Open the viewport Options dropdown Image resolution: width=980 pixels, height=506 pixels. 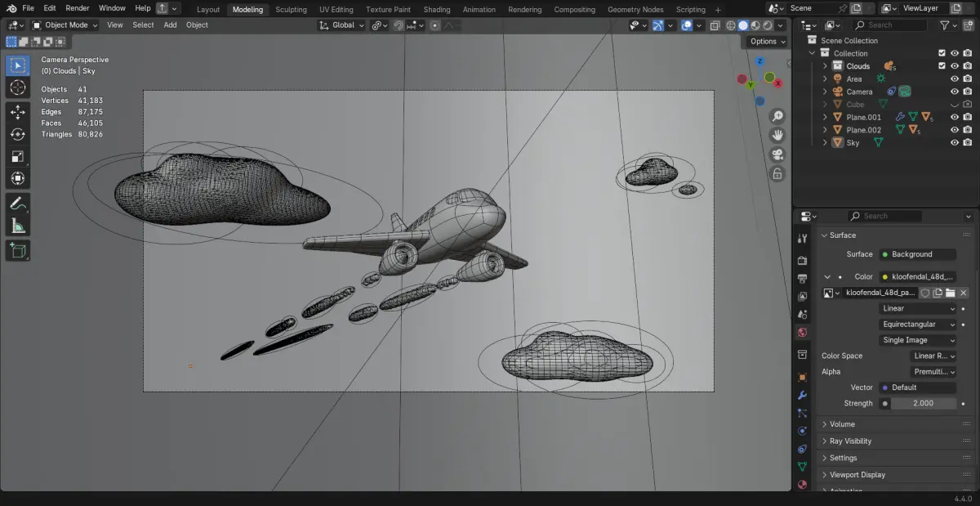pos(768,42)
